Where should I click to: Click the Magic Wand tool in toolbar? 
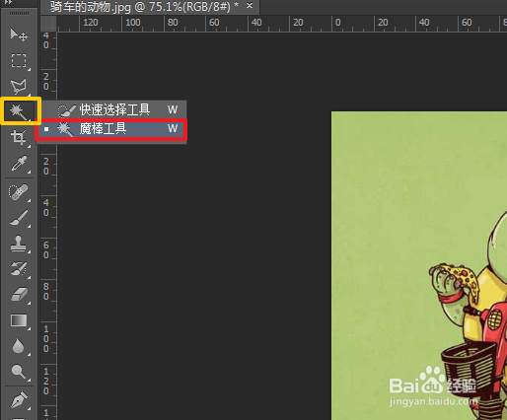(x=19, y=111)
